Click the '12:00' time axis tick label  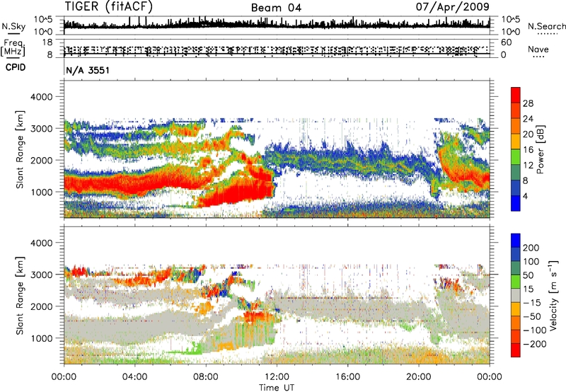(x=277, y=377)
